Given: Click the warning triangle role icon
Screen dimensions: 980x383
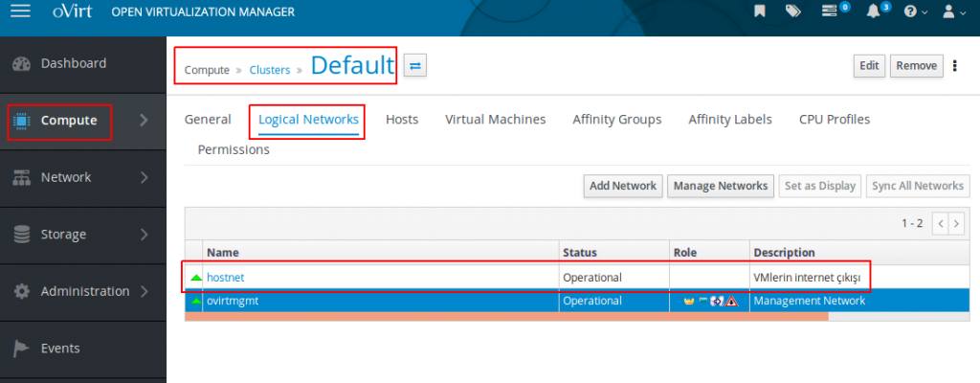Looking at the screenshot, I should [x=731, y=301].
